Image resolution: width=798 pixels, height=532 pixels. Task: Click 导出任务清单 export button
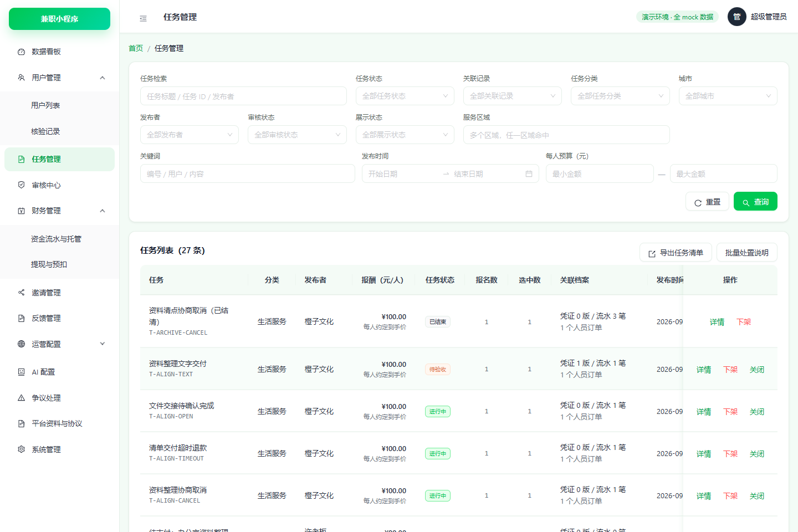coord(676,253)
